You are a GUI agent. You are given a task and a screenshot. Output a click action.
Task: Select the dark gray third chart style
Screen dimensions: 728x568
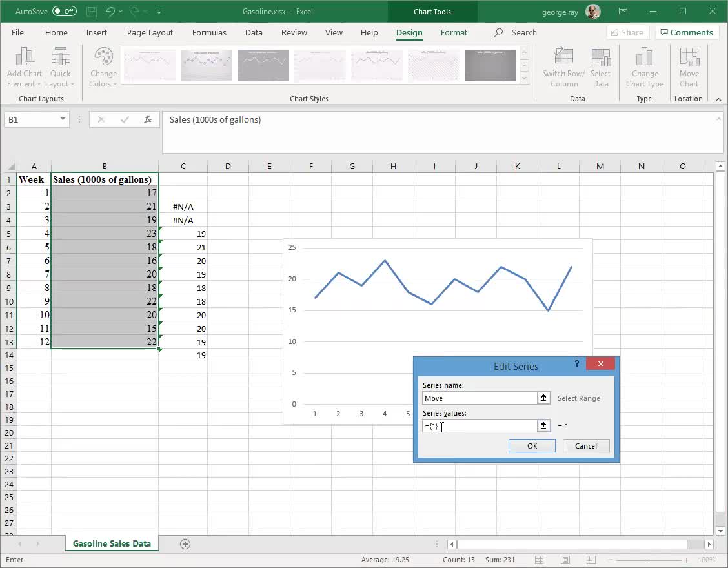pyautogui.click(x=263, y=65)
